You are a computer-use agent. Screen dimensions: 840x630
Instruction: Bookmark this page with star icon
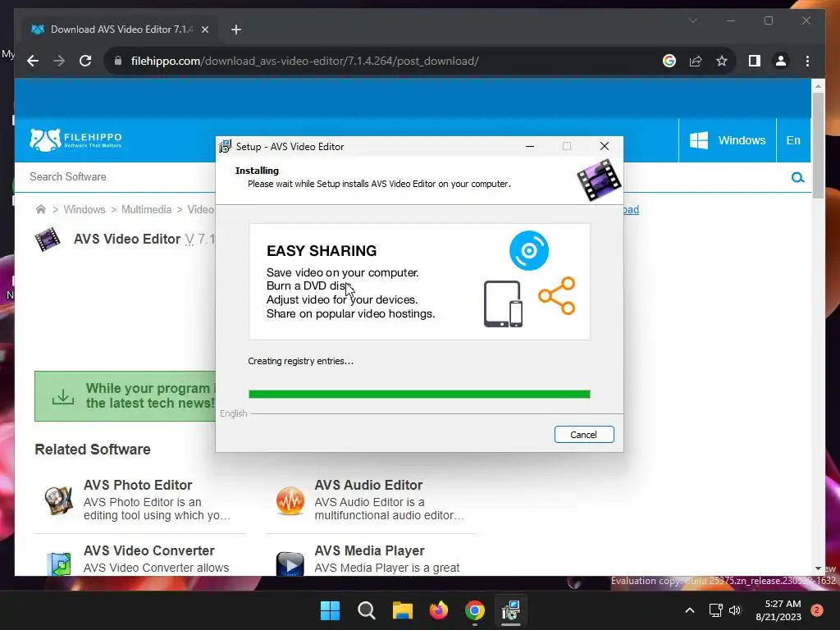[x=722, y=61]
